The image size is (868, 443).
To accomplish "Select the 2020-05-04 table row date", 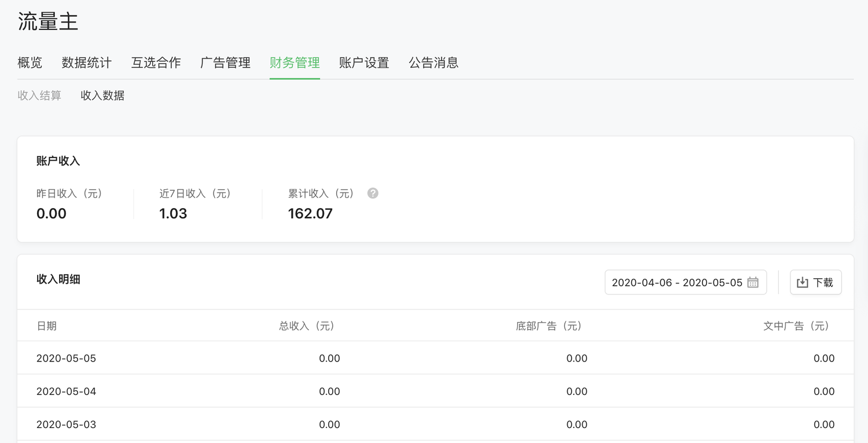I will pos(66,392).
